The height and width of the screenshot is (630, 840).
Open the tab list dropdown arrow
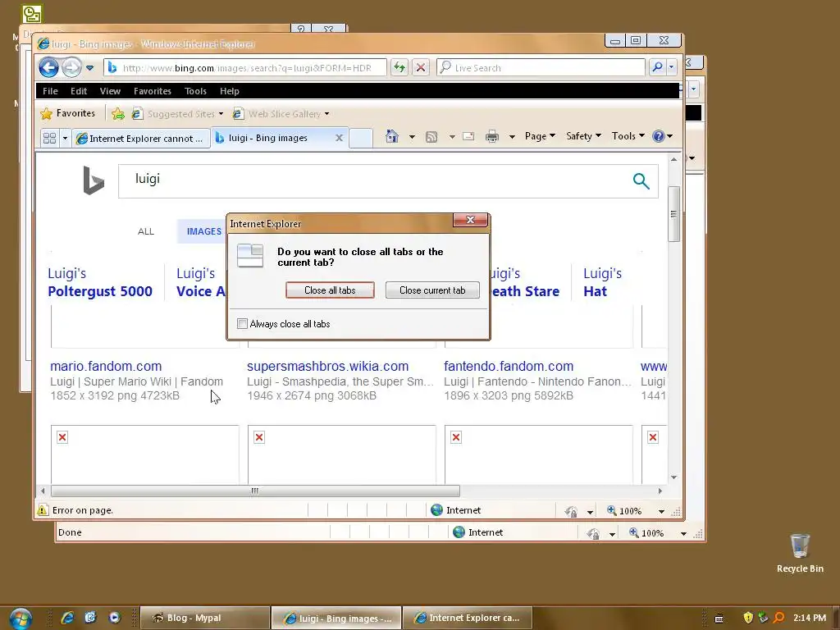pos(65,138)
